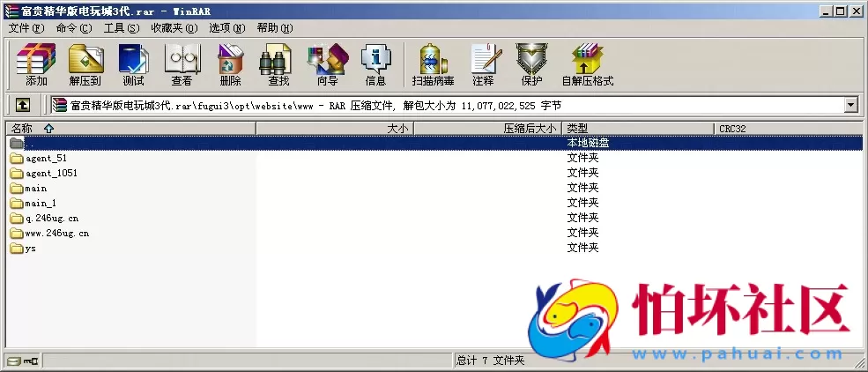868x372 pixels.
Task: Click the disk icon in status bar
Action: pos(13,361)
